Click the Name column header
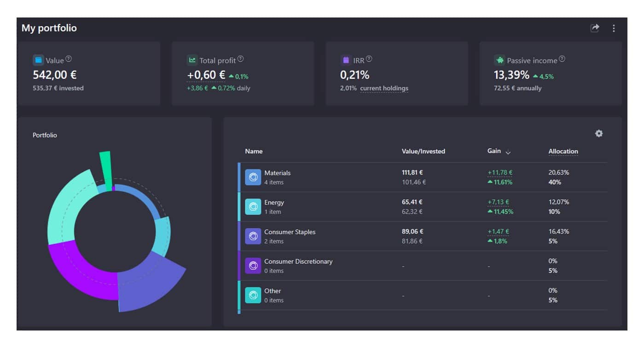The image size is (644, 348). (x=254, y=151)
